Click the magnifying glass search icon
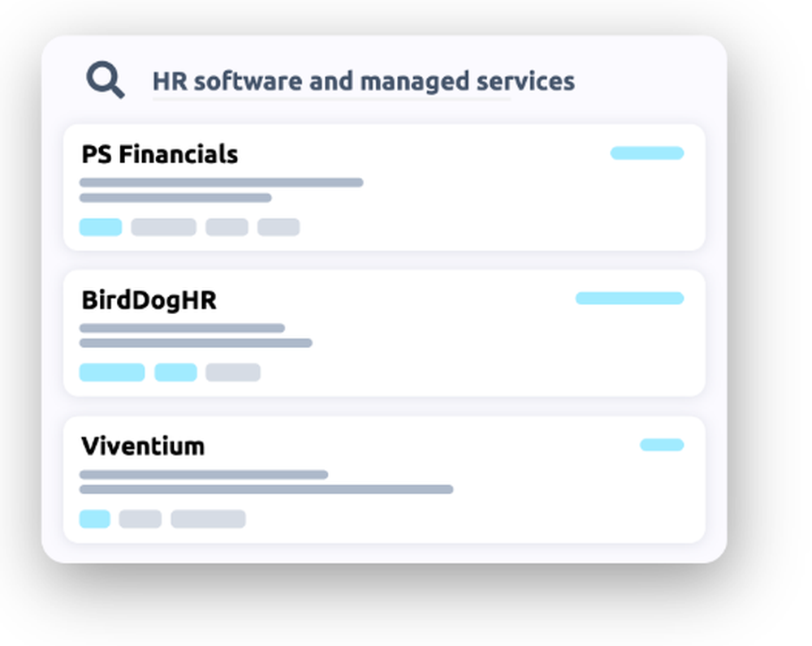 pos(106,81)
